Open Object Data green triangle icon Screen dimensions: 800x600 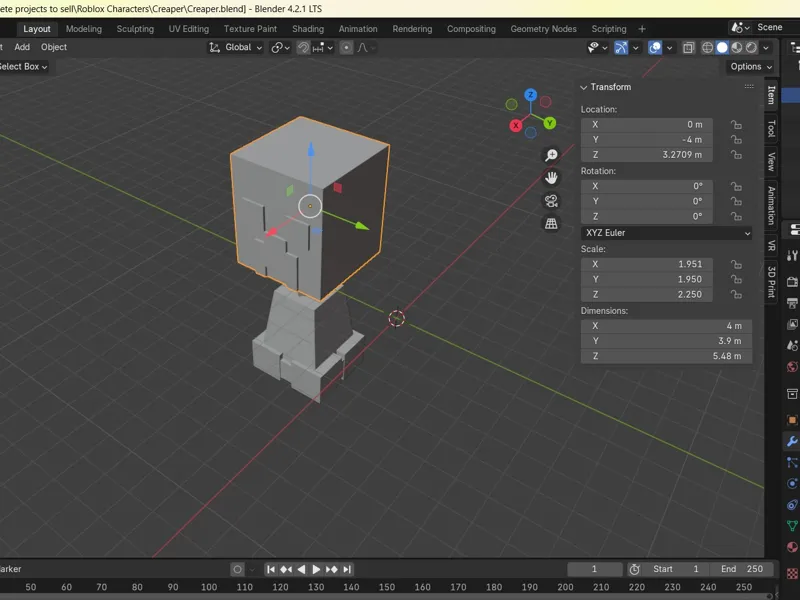(x=792, y=526)
